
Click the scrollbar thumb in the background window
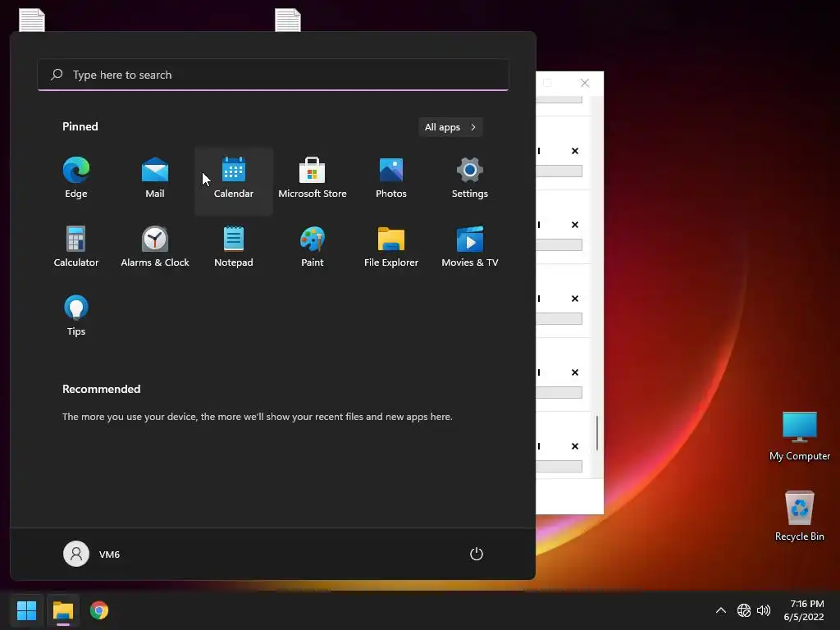coord(597,431)
